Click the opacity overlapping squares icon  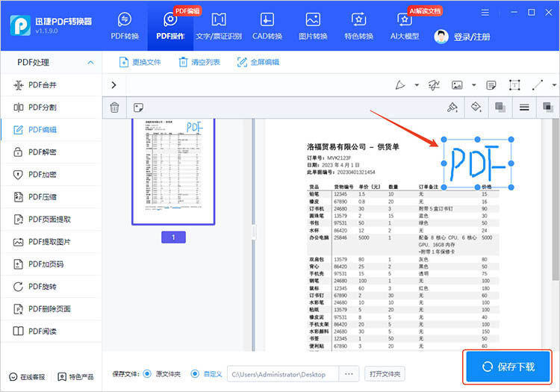[500, 107]
